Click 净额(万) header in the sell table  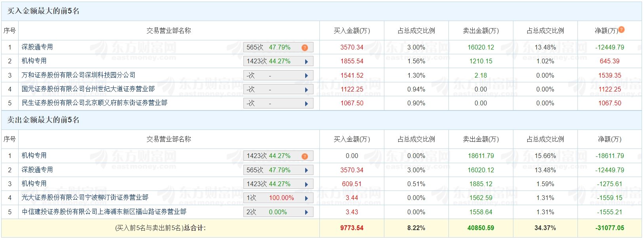[610, 139]
